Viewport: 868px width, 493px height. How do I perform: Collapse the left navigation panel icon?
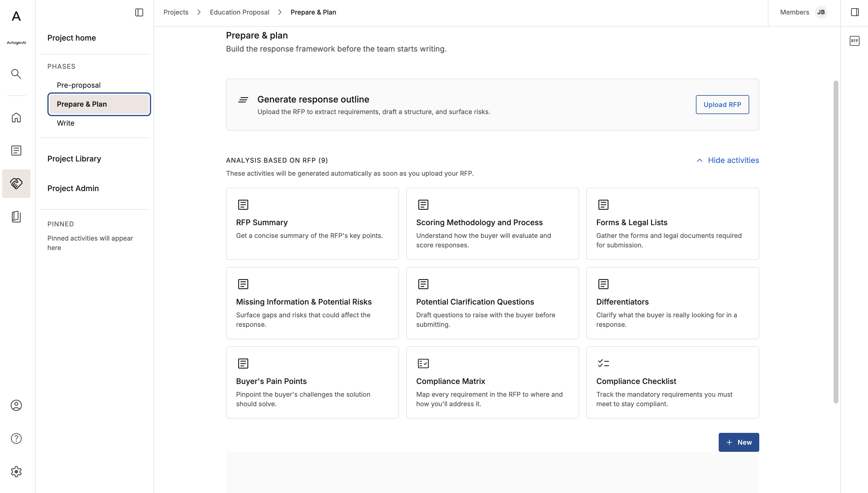point(139,12)
